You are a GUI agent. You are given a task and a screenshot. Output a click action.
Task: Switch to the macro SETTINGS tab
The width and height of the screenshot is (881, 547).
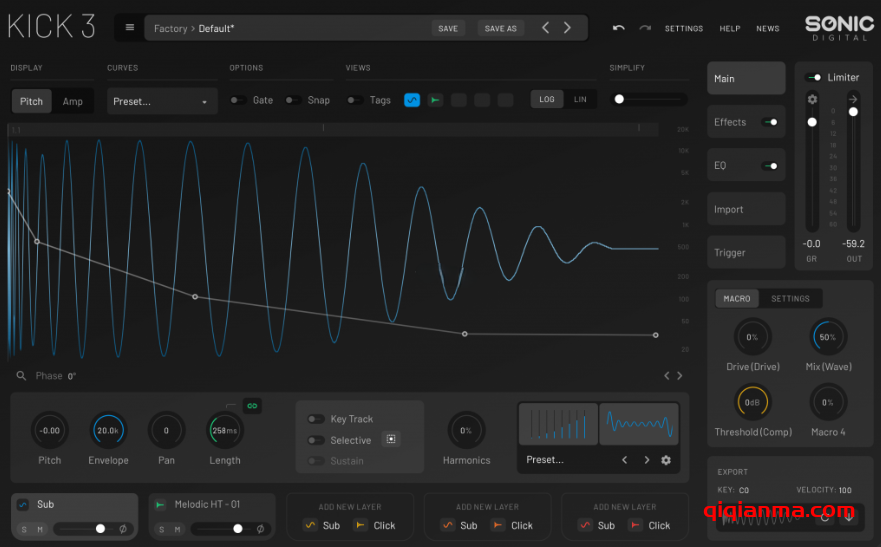point(790,299)
